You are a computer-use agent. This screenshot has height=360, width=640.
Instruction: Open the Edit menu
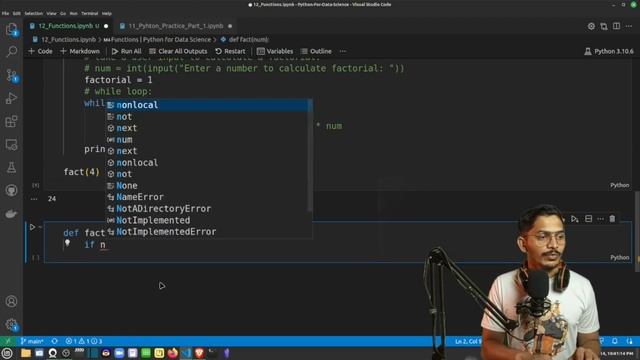16,13
